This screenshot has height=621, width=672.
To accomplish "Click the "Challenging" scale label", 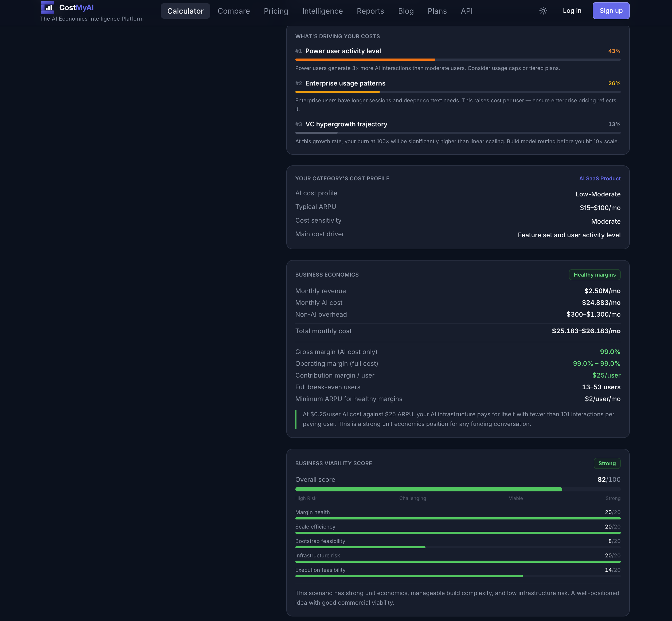I will tap(412, 498).
